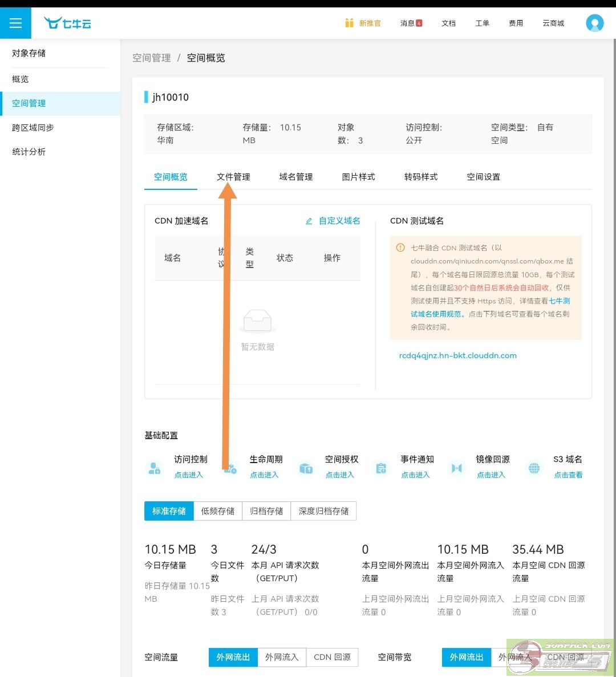Viewport: 616px width, 677px height.
Task: Select the 归档存储 storage type
Action: pos(266,511)
